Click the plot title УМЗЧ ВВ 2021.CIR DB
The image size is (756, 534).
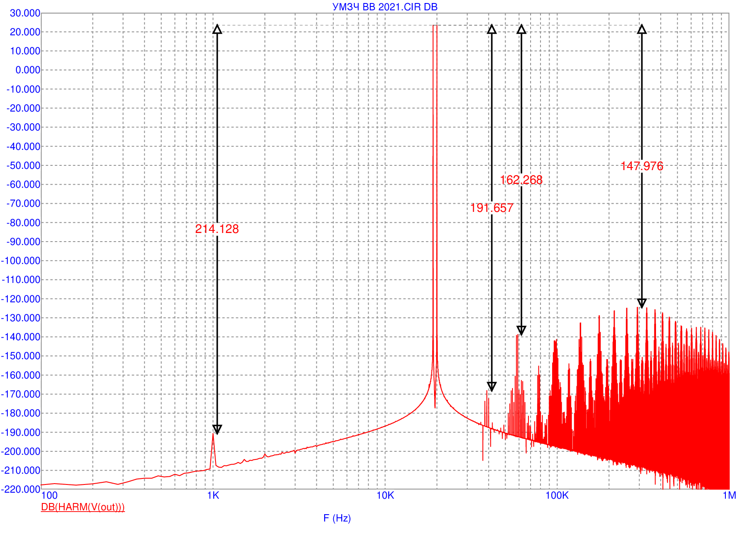pos(385,7)
